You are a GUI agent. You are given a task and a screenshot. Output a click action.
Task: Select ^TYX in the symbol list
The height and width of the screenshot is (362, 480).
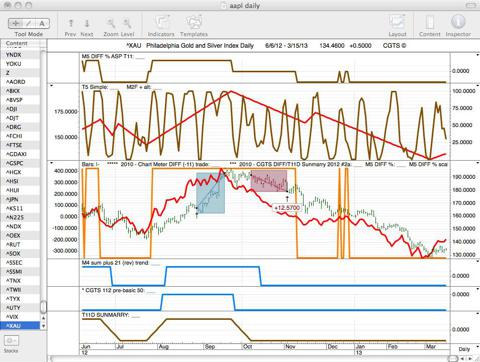[x=20, y=299]
